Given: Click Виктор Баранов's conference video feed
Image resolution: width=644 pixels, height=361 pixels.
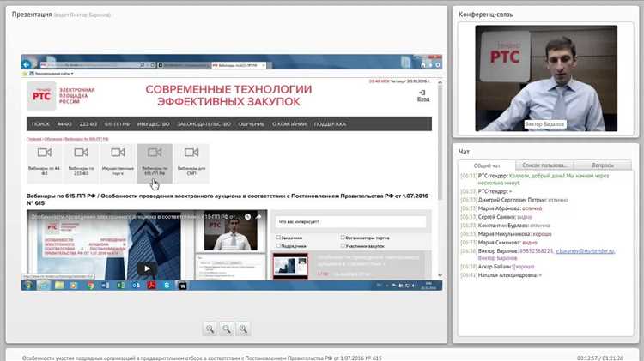Looking at the screenshot, I should (546, 78).
